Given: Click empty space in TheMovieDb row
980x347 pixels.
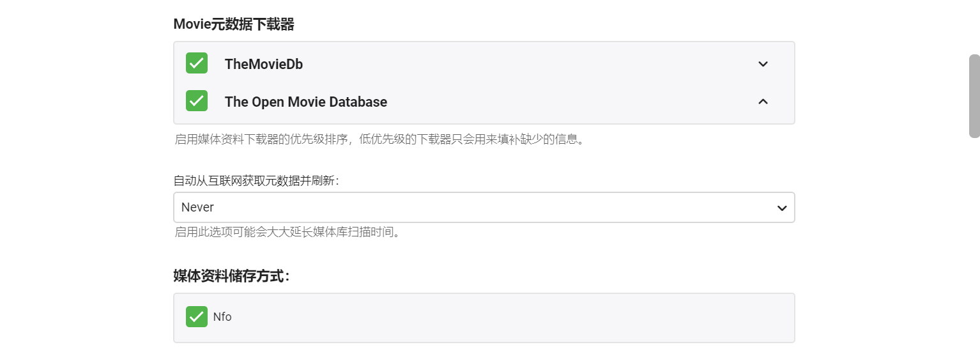Looking at the screenshot, I should pyautogui.click(x=511, y=64).
